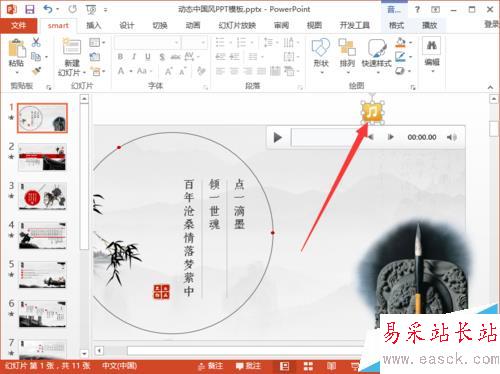500x374 pixels.
Task: Open the font color dropdown arrow
Action: tap(131, 71)
